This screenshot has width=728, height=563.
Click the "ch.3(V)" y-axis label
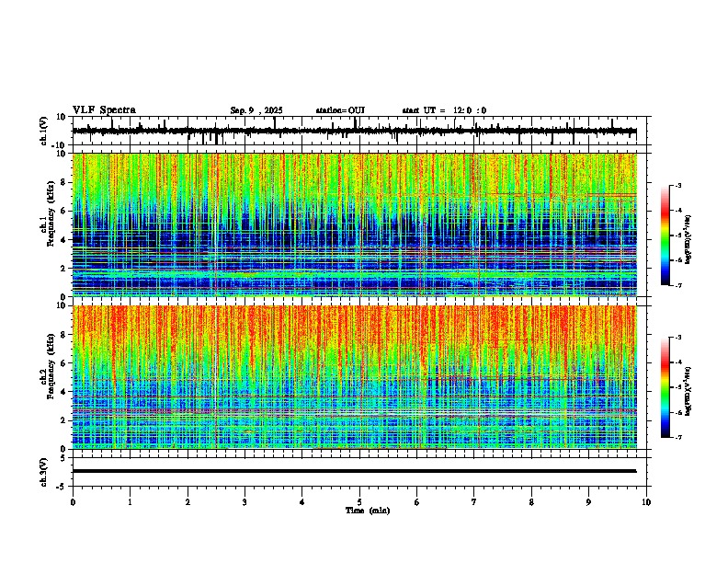pos(44,472)
